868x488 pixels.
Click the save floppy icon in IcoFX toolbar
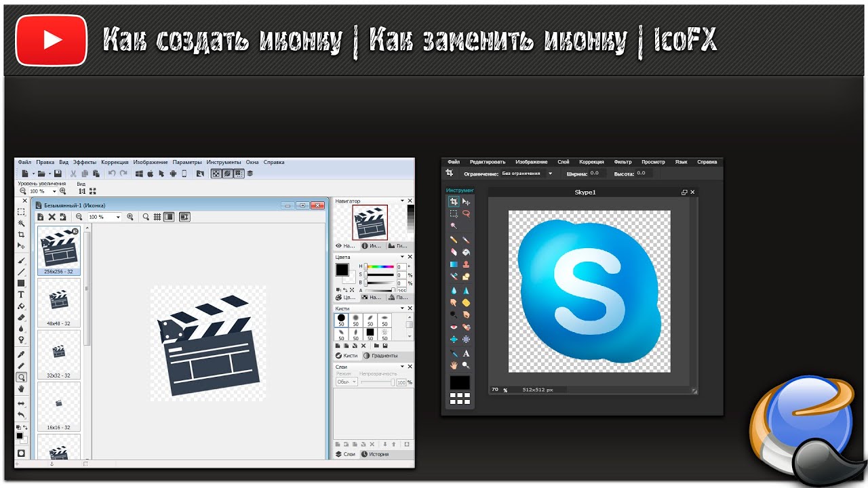click(58, 174)
